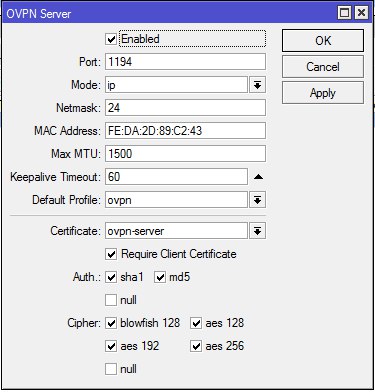The height and width of the screenshot is (392, 375).
Task: Enable the null Cipher option
Action: point(111,369)
